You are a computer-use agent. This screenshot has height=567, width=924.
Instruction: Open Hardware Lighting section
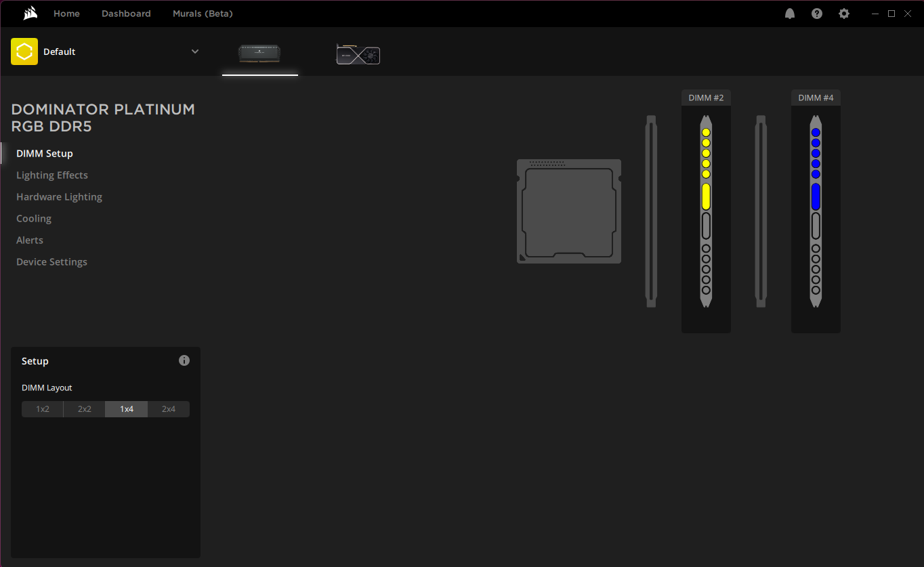tap(59, 197)
